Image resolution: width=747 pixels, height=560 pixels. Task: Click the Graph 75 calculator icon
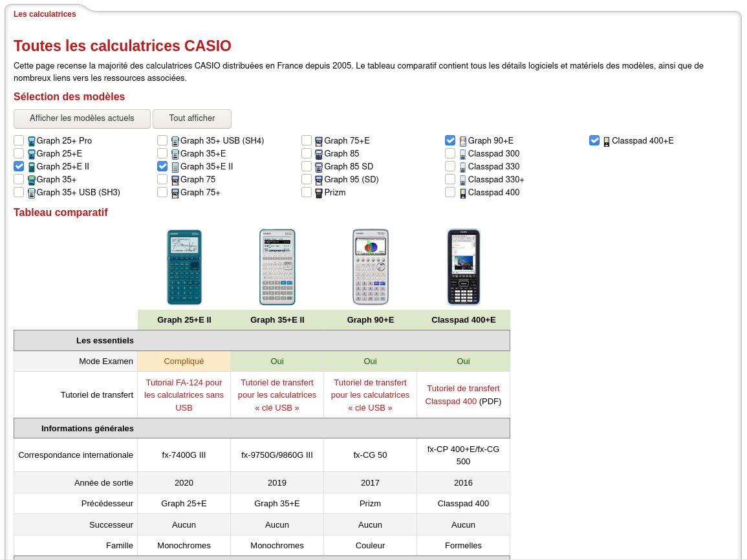175,180
